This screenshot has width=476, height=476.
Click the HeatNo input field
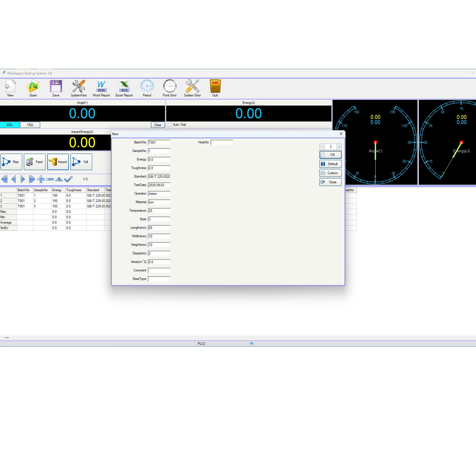coord(222,142)
